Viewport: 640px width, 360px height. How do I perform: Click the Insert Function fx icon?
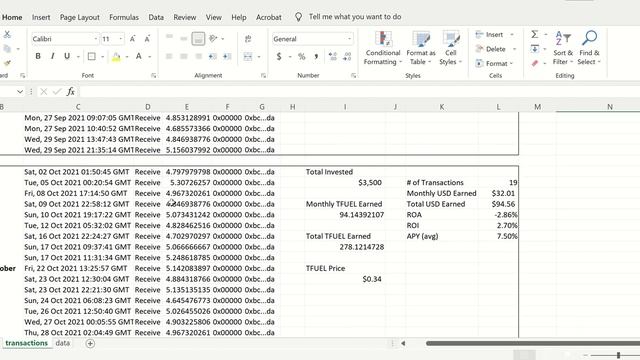click(71, 91)
